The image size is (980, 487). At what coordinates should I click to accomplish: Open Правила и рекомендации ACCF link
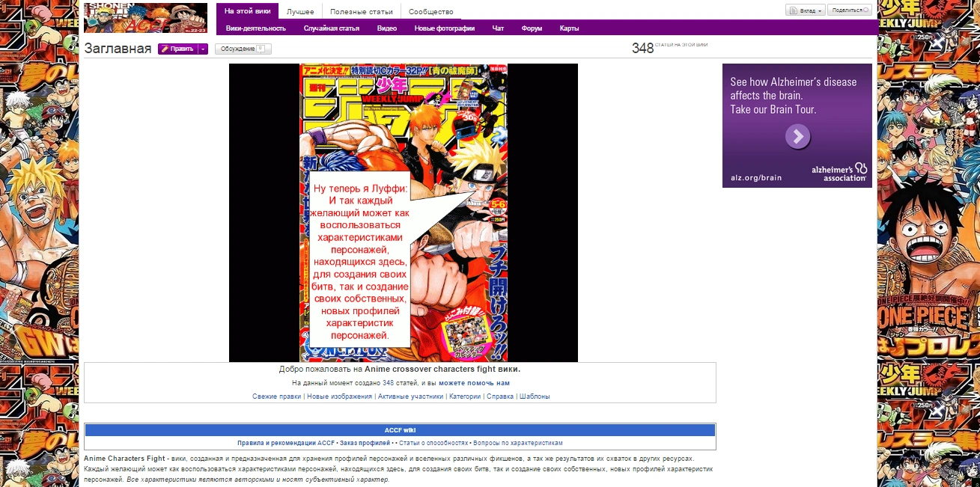coord(286,443)
